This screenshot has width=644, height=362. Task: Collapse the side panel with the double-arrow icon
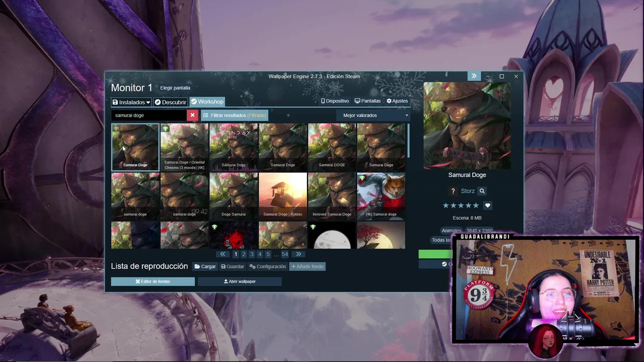tap(474, 76)
